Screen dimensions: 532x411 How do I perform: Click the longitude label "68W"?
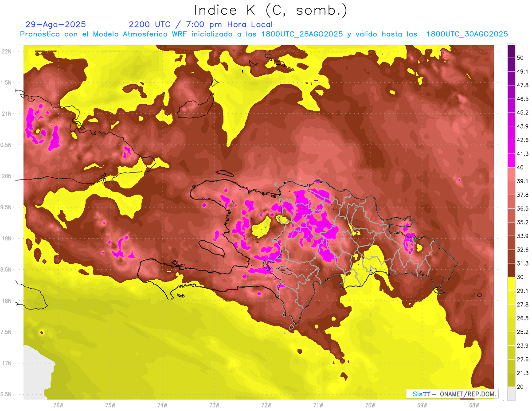pos(473,405)
